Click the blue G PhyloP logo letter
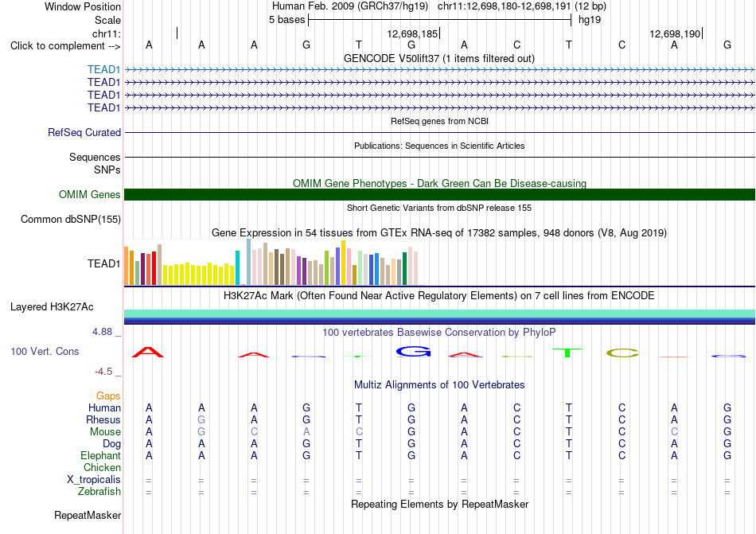 point(413,352)
